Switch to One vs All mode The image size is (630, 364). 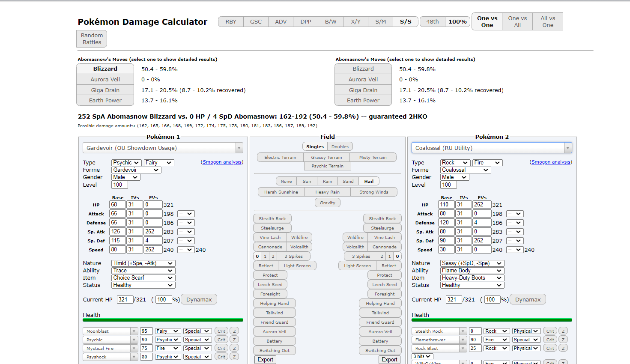(517, 21)
